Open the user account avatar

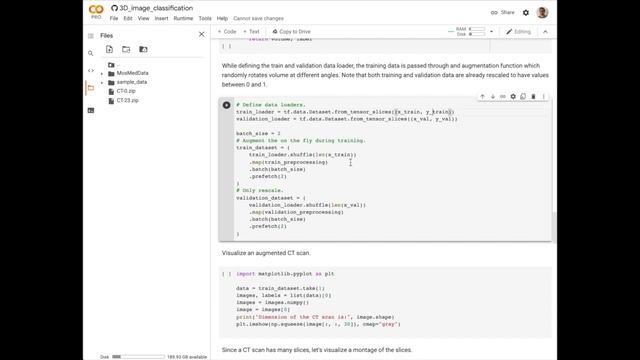click(542, 13)
